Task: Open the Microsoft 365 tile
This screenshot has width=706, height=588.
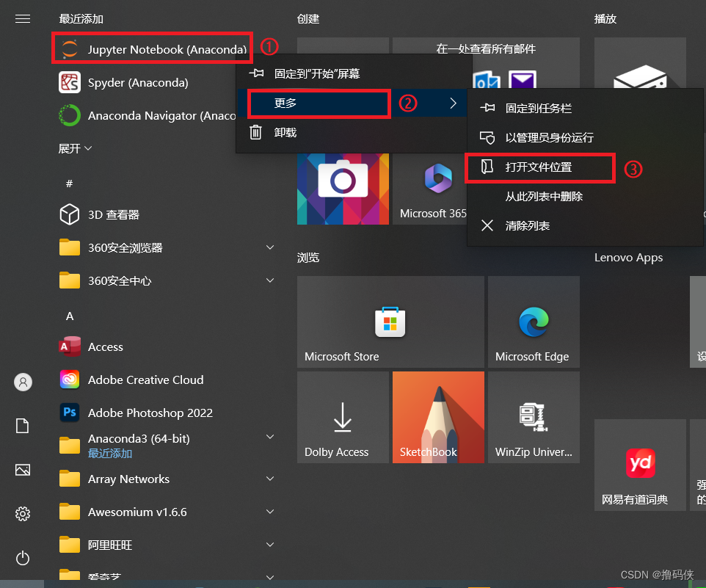Action: pos(429,189)
